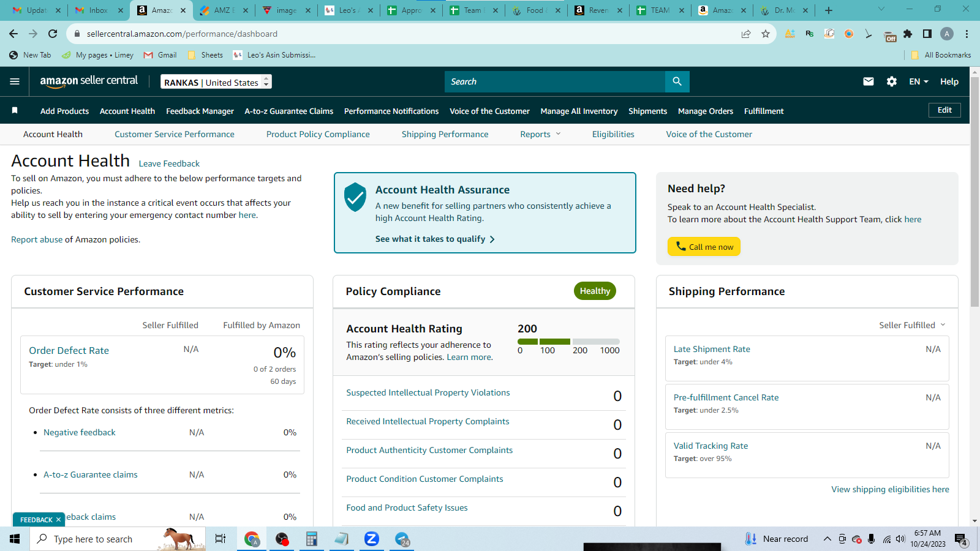The image size is (980, 551).
Task: Open the Help link in the header
Action: click(949, 81)
